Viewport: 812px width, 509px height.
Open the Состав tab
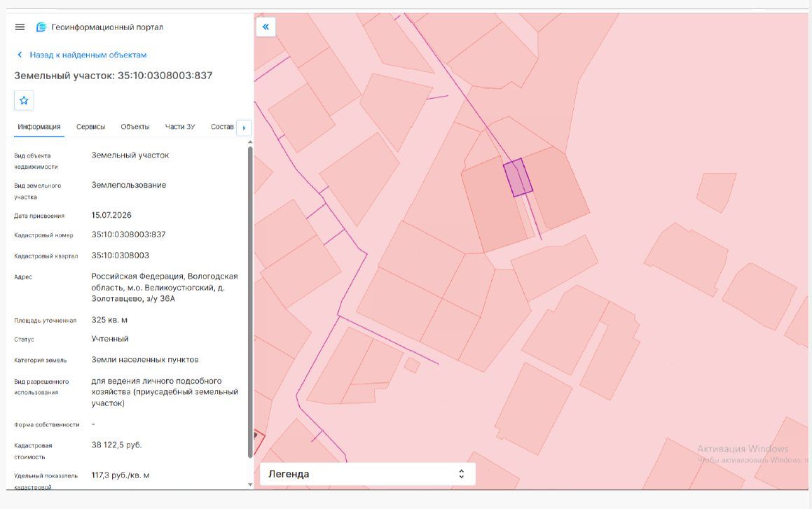click(222, 127)
